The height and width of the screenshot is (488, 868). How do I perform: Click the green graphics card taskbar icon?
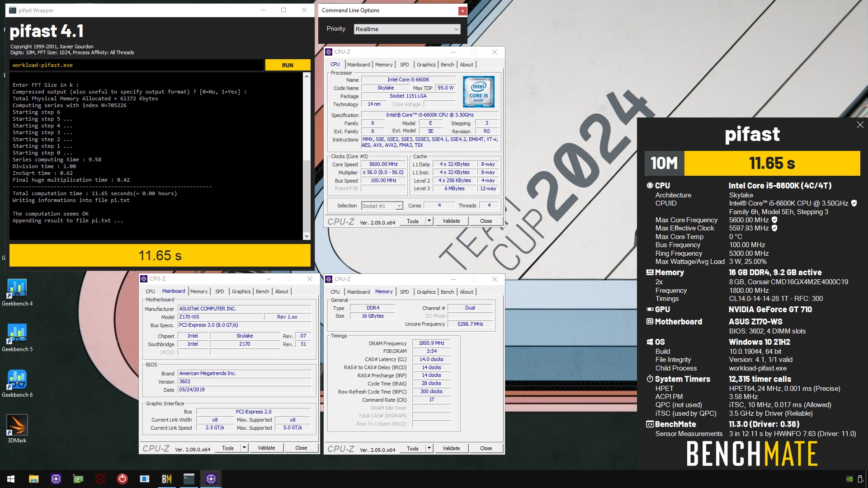[x=78, y=479]
